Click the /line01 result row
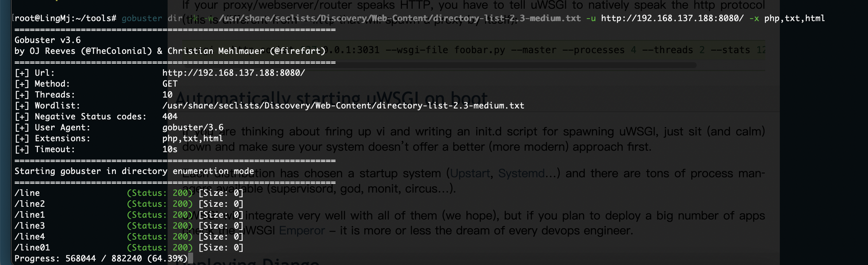Image resolution: width=868 pixels, height=265 pixels. point(129,248)
